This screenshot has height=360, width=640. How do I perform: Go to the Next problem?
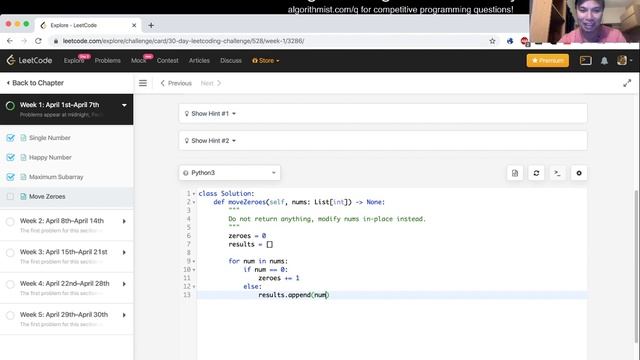(211, 83)
